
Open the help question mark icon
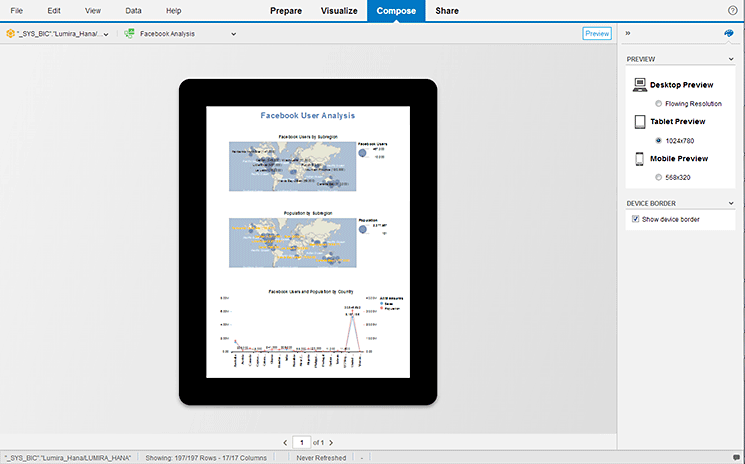732,10
